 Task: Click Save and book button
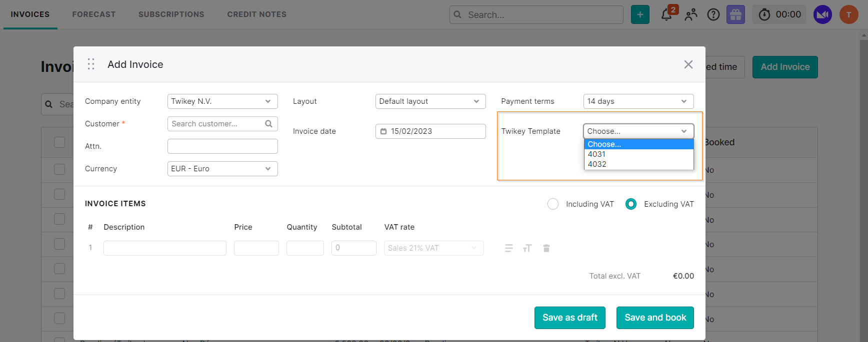point(655,318)
